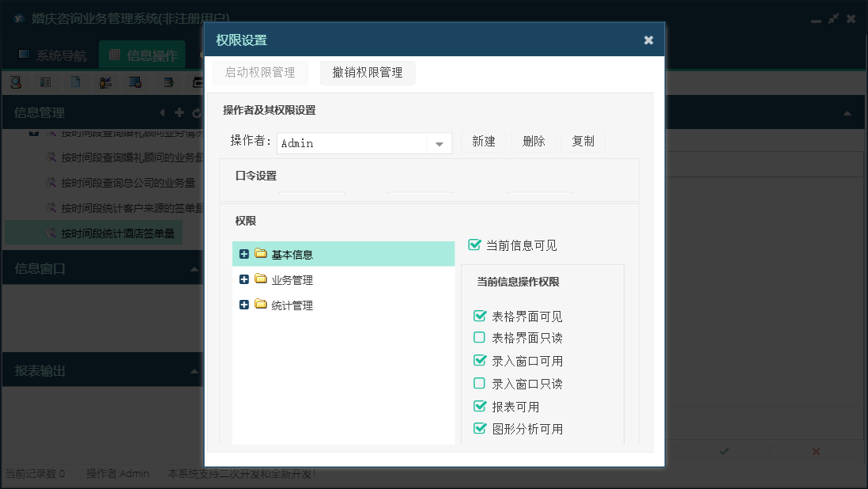Select the 启动权限管理 tab
This screenshot has height=489, width=868.
point(260,73)
